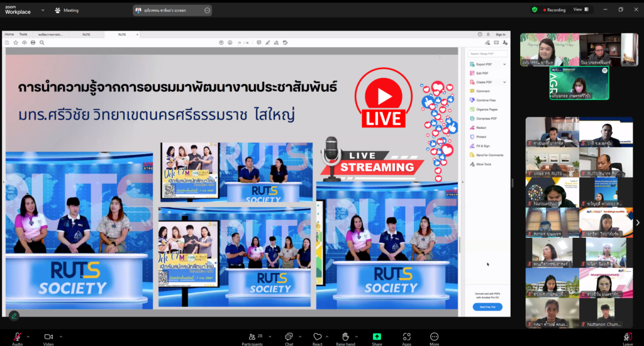This screenshot has width=644, height=346.
Task: Expand the React options arrow
Action: 327,337
